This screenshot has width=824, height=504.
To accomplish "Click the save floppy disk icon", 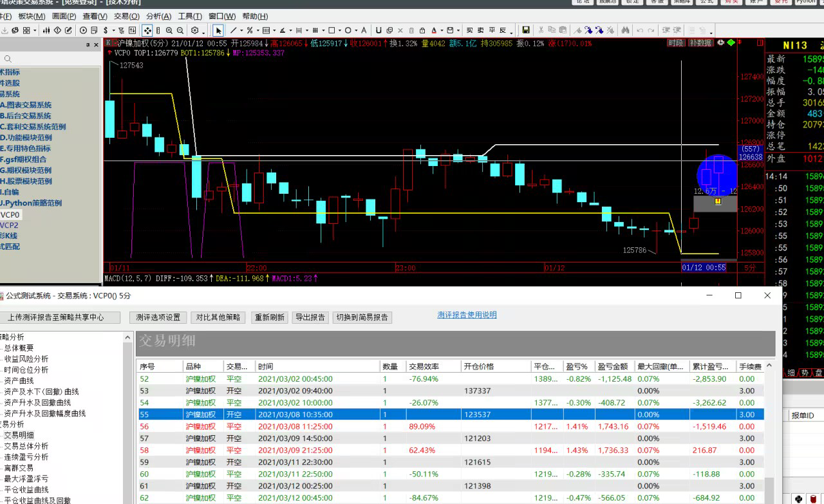I will tap(526, 30).
